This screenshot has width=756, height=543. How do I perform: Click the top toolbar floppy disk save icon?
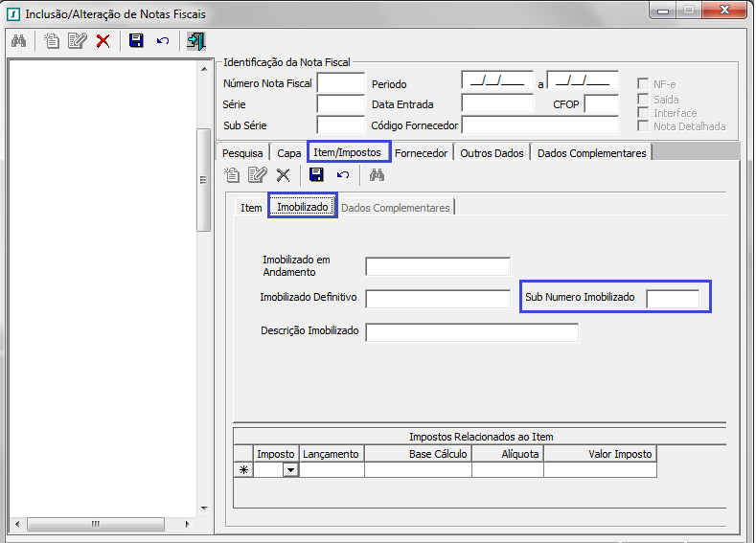click(136, 41)
